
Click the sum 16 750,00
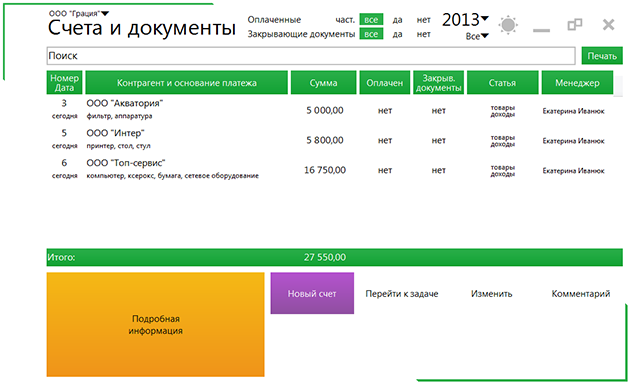pos(325,170)
